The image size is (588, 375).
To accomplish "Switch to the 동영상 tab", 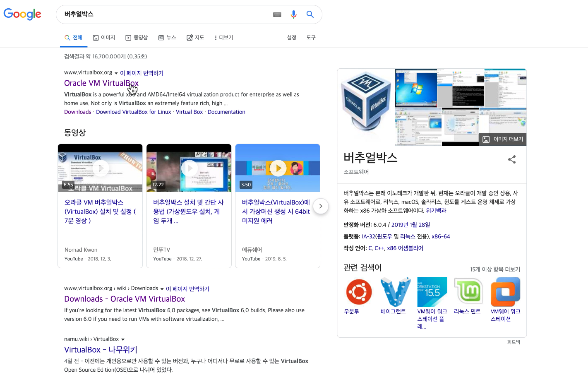I will tap(137, 38).
